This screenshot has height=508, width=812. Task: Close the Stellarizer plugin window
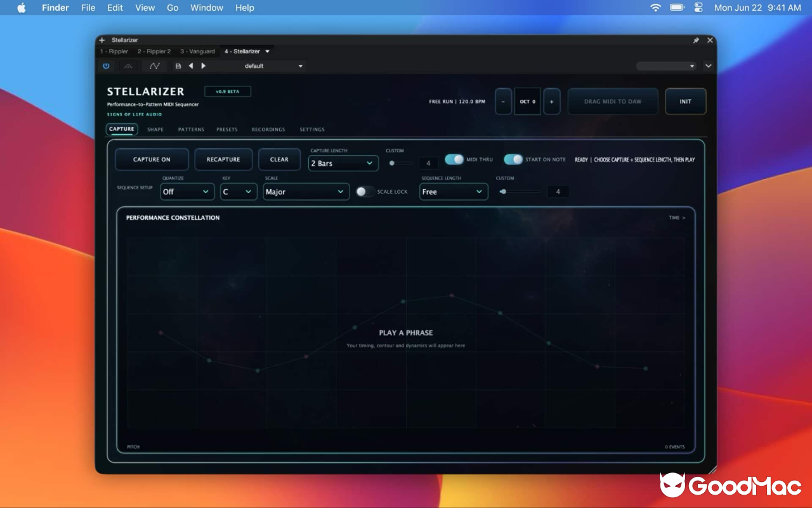710,40
